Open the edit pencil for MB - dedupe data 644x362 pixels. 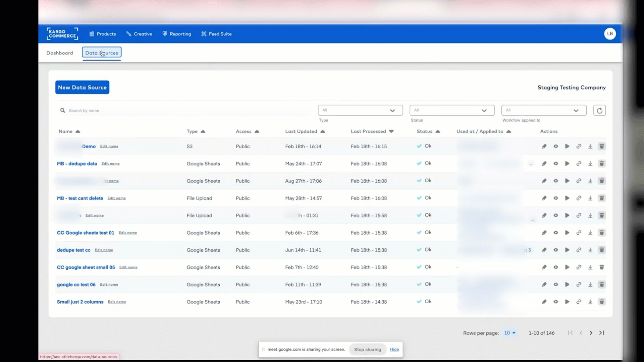[544, 164]
